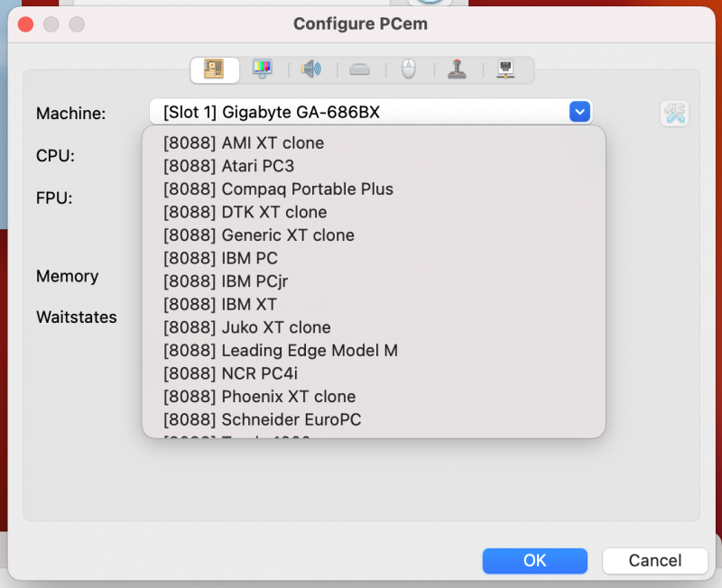The height and width of the screenshot is (588, 722).
Task: Select [8088] Schneider EuroPC
Action: (x=374, y=419)
